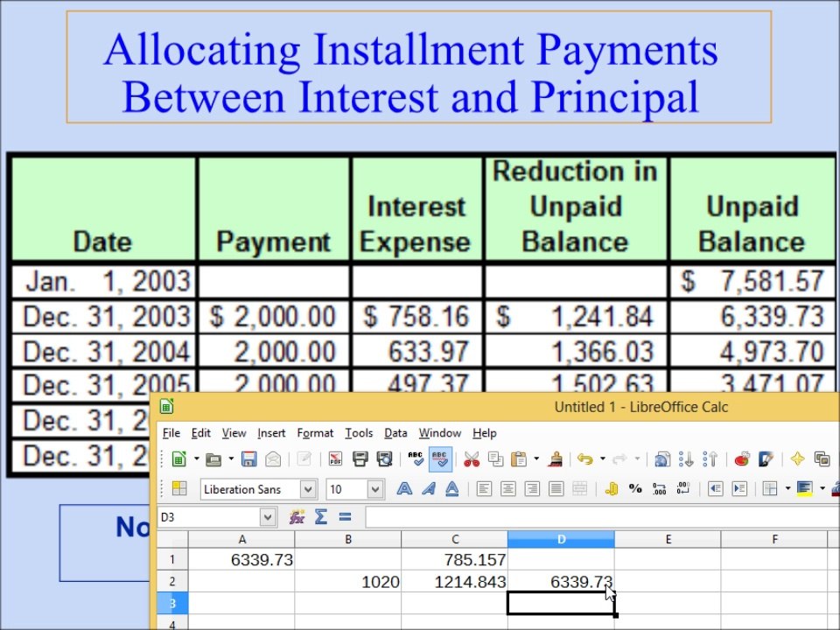Align cell text left
The width and height of the screenshot is (840, 630).
point(484,488)
